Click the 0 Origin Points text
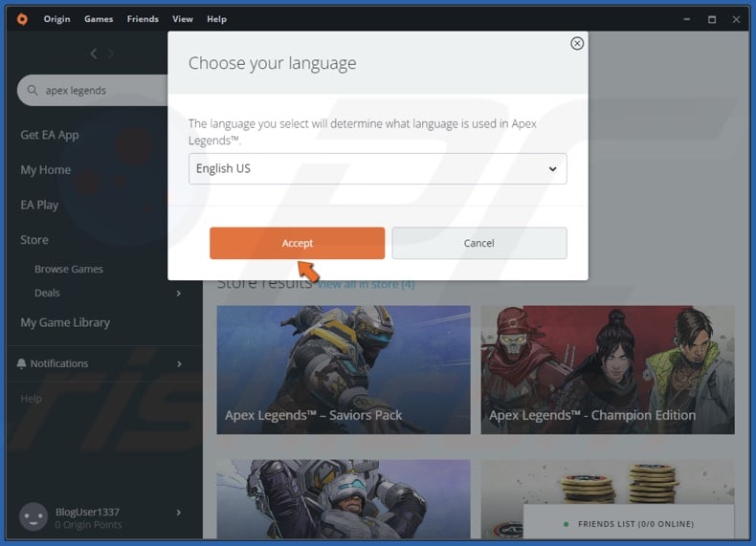The height and width of the screenshot is (546, 756). [88, 525]
